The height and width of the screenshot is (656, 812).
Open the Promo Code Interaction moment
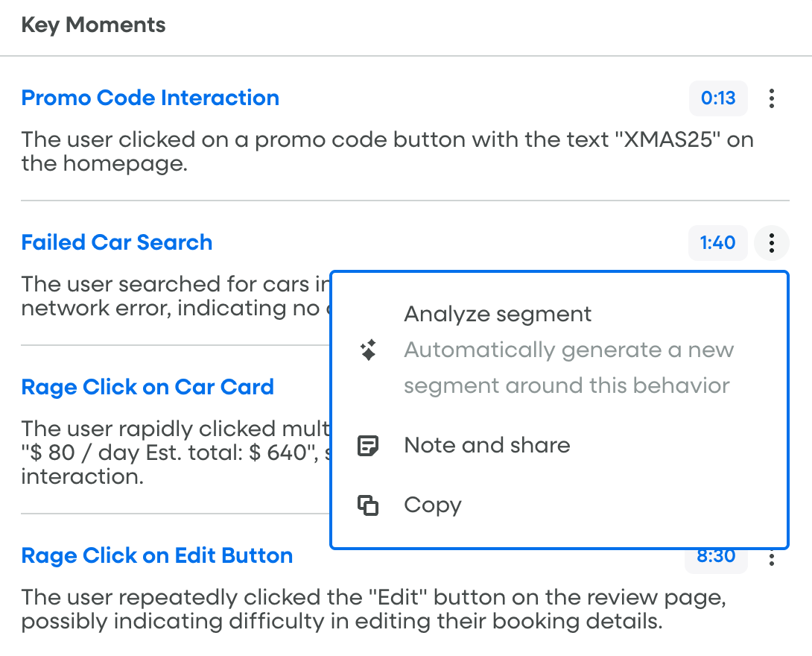150,98
